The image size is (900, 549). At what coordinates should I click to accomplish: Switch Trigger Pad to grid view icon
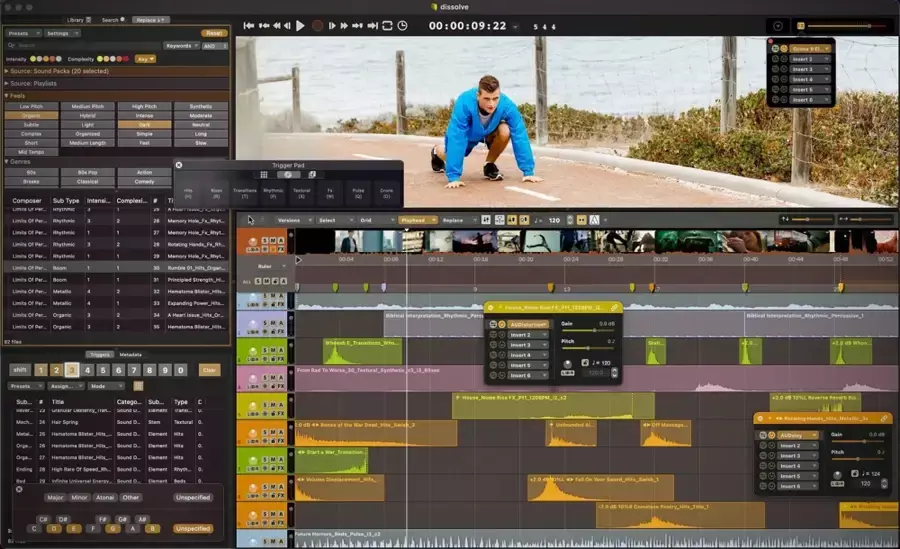click(x=264, y=175)
